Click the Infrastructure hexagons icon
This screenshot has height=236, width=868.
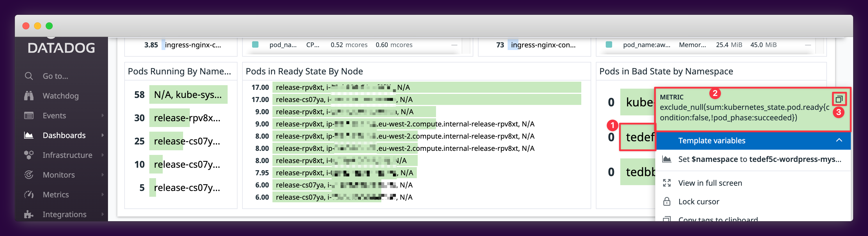point(29,155)
